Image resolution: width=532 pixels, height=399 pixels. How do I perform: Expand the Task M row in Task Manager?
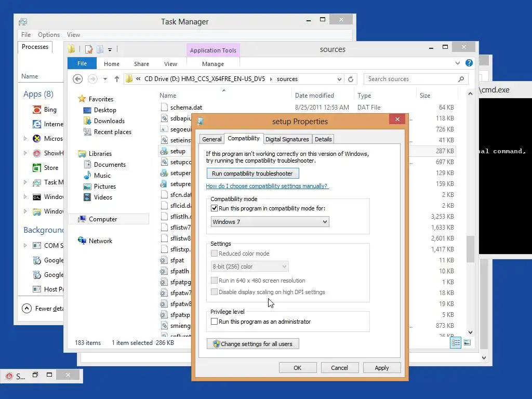click(25, 182)
